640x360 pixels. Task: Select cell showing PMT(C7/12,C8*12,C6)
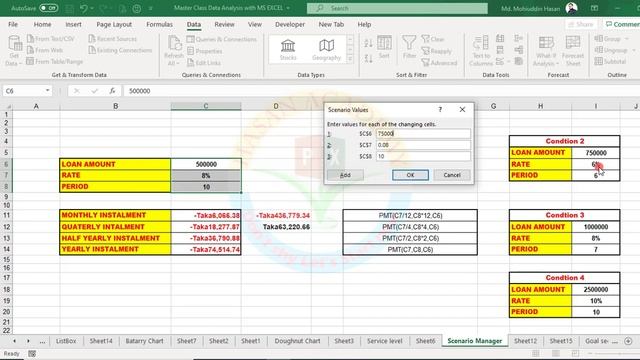[x=410, y=216]
